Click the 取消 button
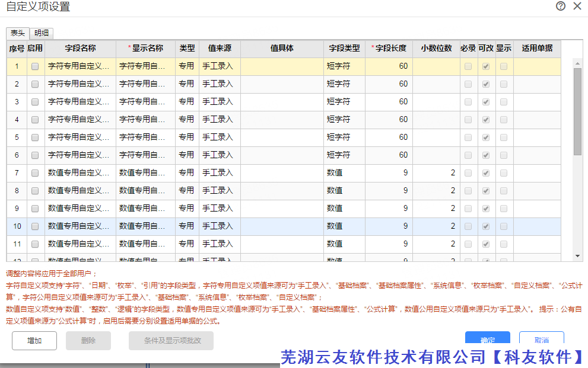The image size is (588, 368). (541, 340)
